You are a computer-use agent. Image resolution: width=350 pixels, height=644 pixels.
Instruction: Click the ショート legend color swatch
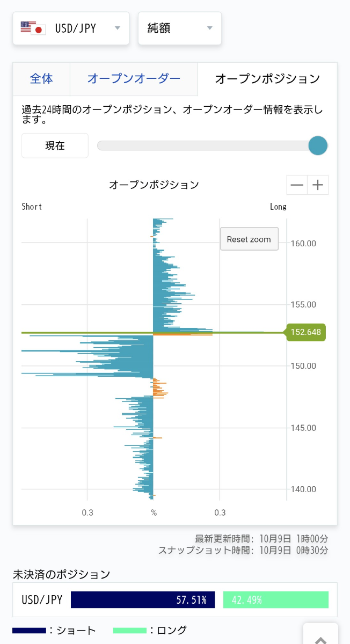click(29, 631)
